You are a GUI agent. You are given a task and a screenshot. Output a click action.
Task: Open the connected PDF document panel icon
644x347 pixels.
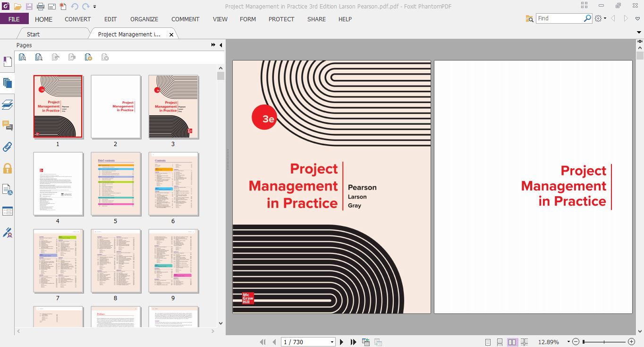click(7, 190)
